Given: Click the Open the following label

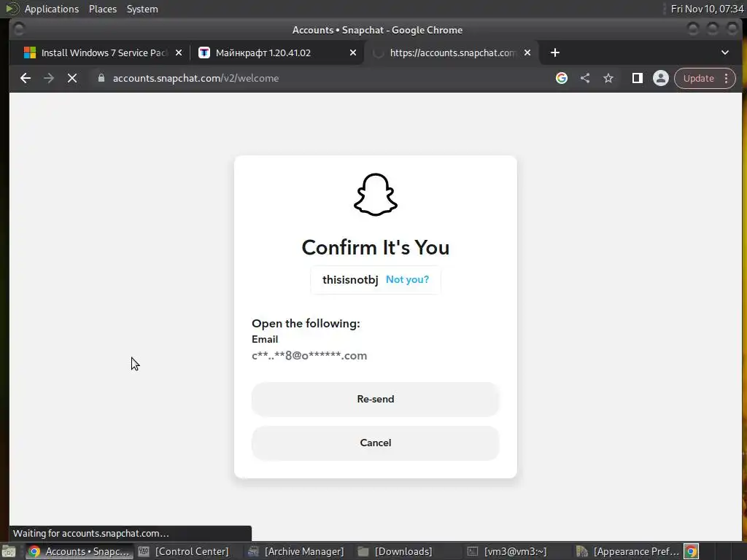Looking at the screenshot, I should click(x=306, y=323).
